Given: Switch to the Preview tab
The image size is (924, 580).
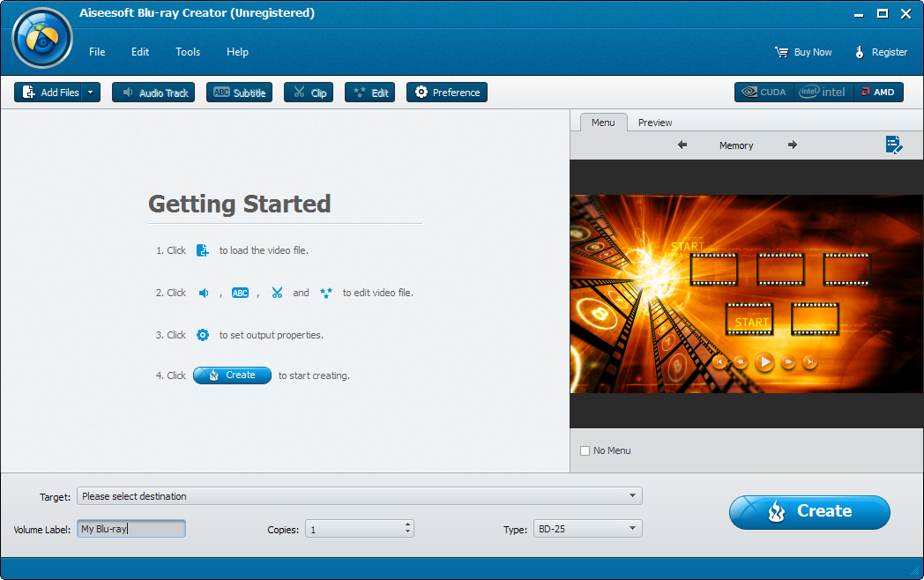Looking at the screenshot, I should click(x=654, y=123).
